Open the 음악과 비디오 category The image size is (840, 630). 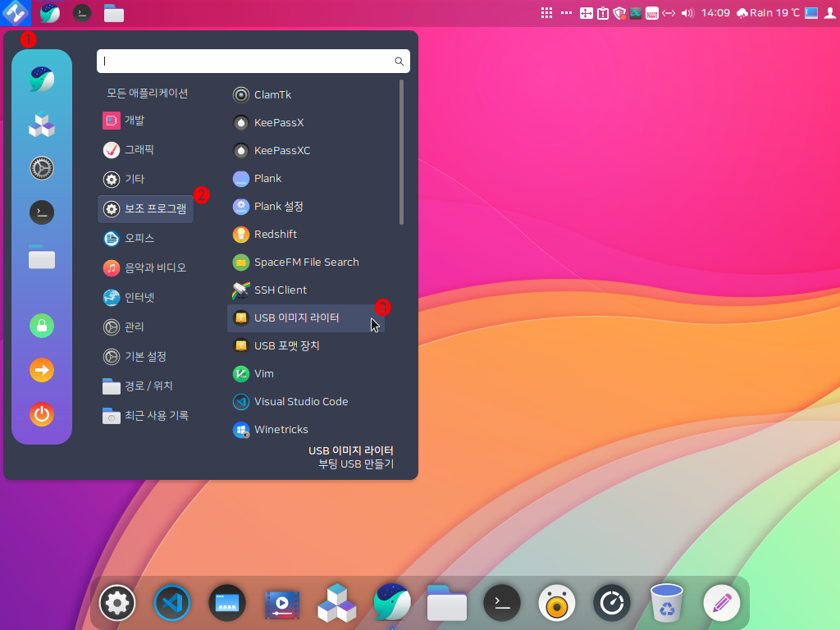tap(154, 268)
